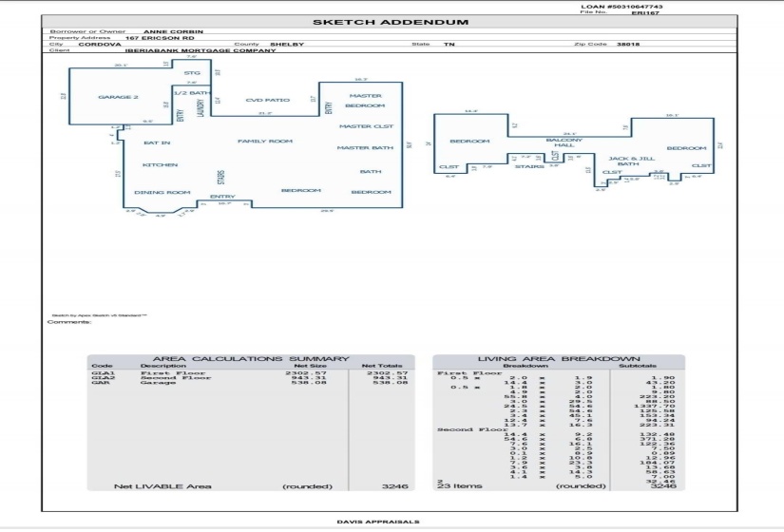Click the MASTER BATH label
This screenshot has height=532, width=784.
365,148
